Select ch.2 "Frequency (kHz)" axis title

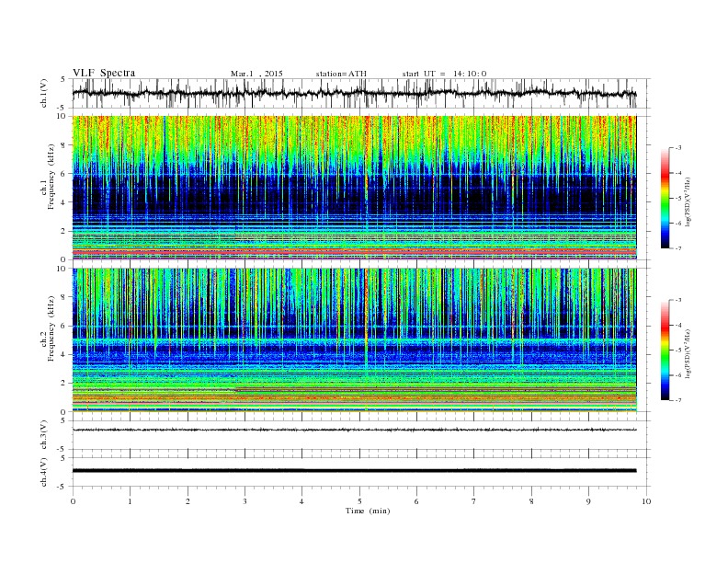pos(51,328)
